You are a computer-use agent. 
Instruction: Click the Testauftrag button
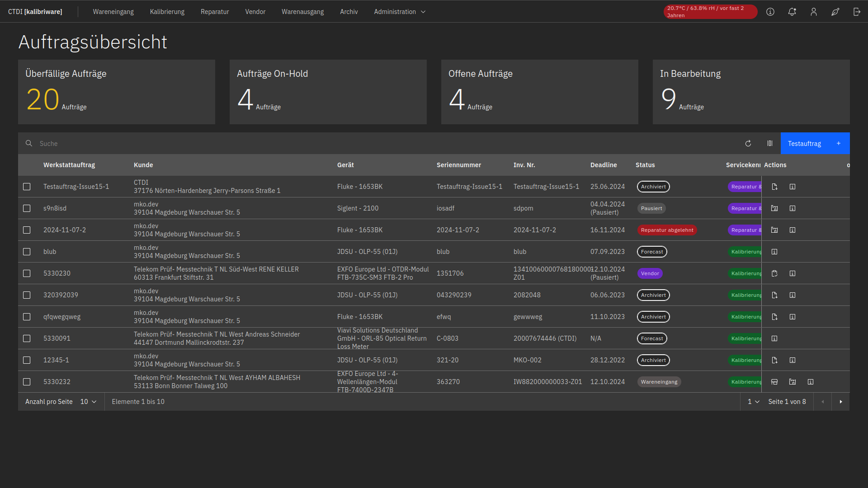[815, 143]
